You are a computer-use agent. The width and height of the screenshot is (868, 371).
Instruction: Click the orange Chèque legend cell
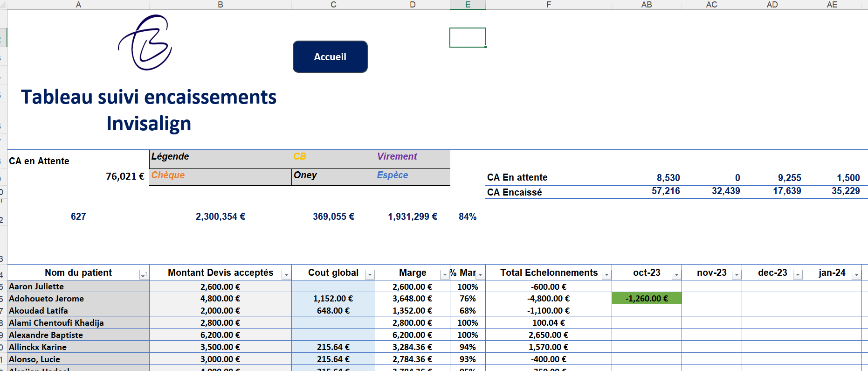(168, 175)
